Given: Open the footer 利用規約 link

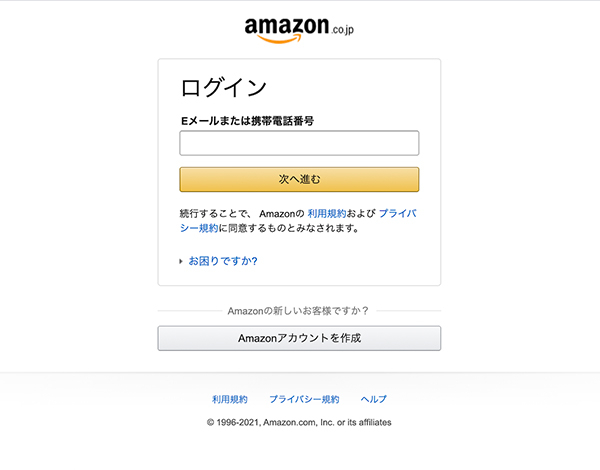Looking at the screenshot, I should click(229, 399).
